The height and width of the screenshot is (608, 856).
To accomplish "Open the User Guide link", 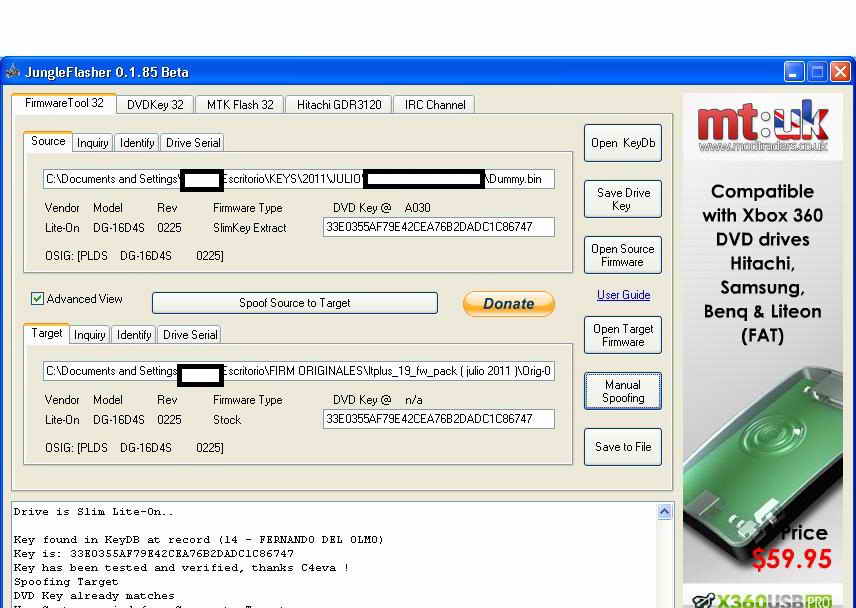I will [x=623, y=295].
